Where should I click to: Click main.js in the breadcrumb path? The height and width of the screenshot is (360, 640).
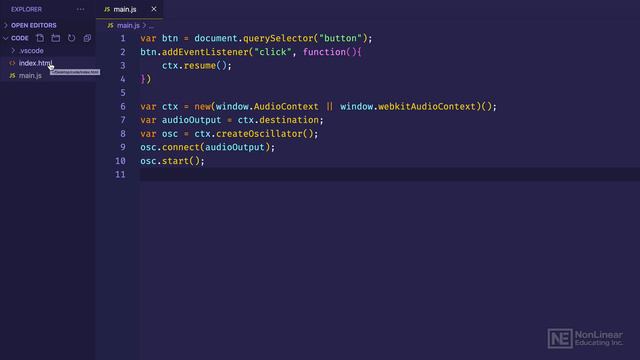128,25
